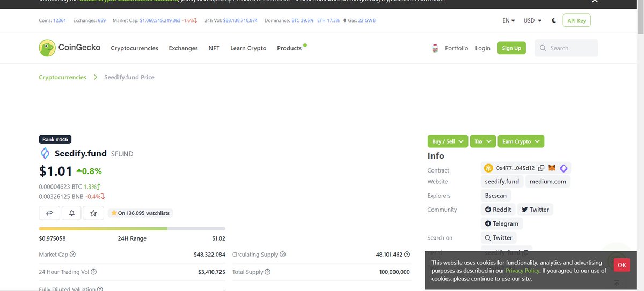Click 24 Hour Trading Vol info icon
Screen dimensions: 644x291
(x=93, y=272)
